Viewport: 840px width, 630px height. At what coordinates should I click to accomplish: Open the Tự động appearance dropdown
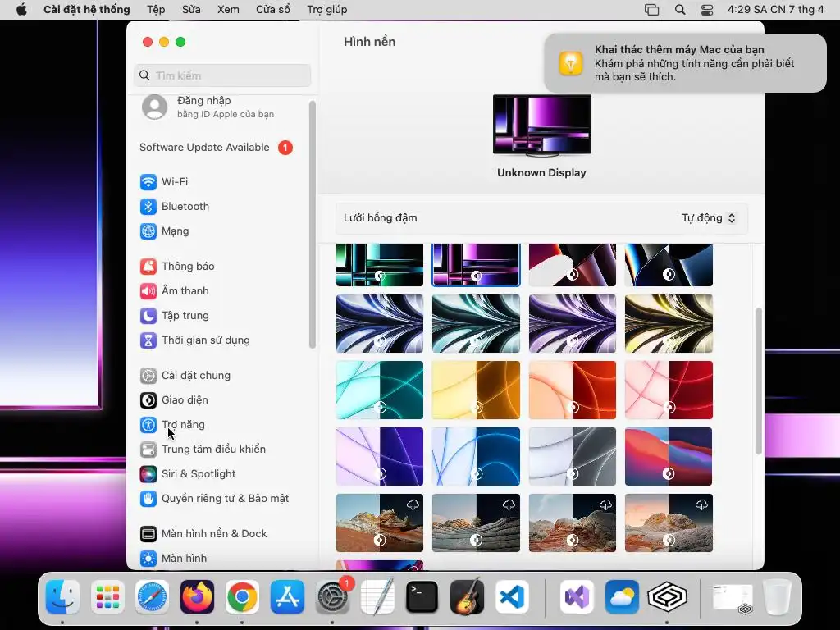tap(708, 218)
